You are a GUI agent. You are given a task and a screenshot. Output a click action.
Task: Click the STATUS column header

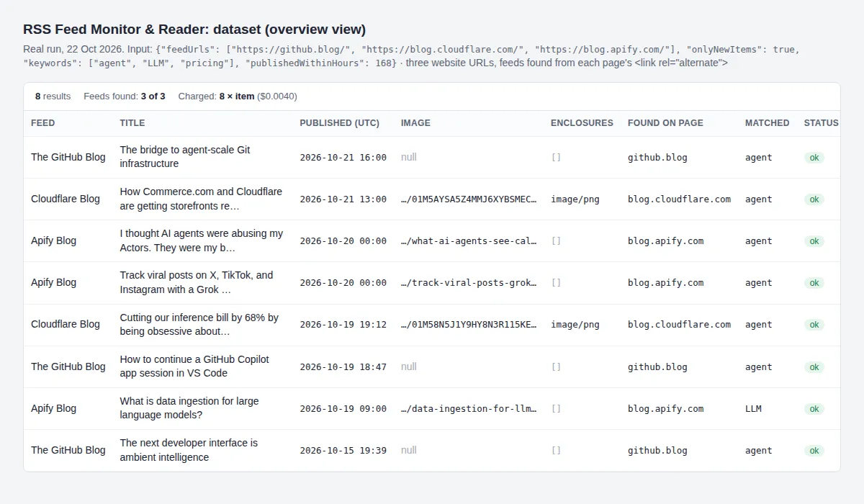pyautogui.click(x=822, y=123)
